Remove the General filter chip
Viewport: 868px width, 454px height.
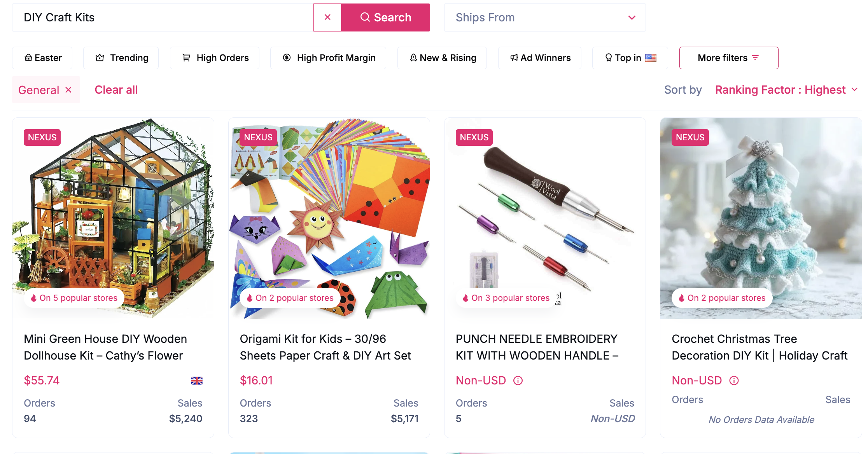(68, 89)
